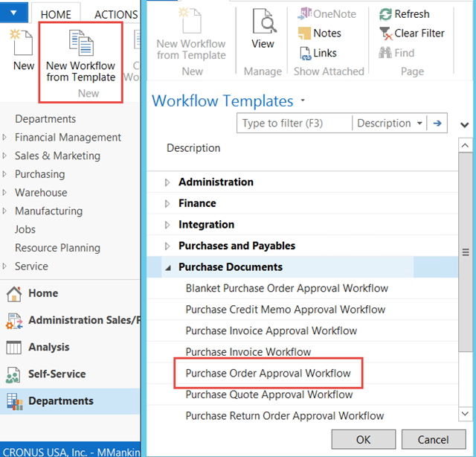Screen dimensions: 476x457
Task: Expand the Integration template group
Action: coord(167,225)
